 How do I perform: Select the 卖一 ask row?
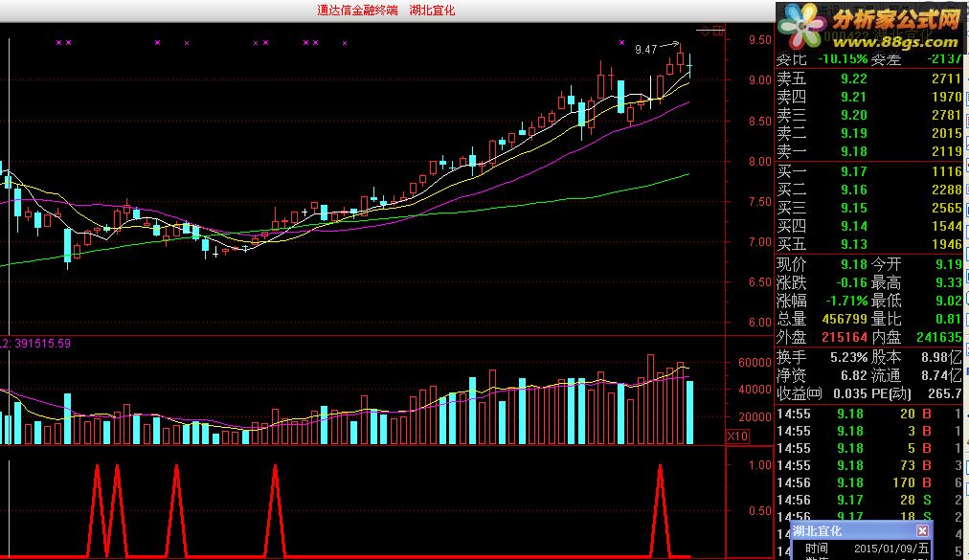[868, 151]
